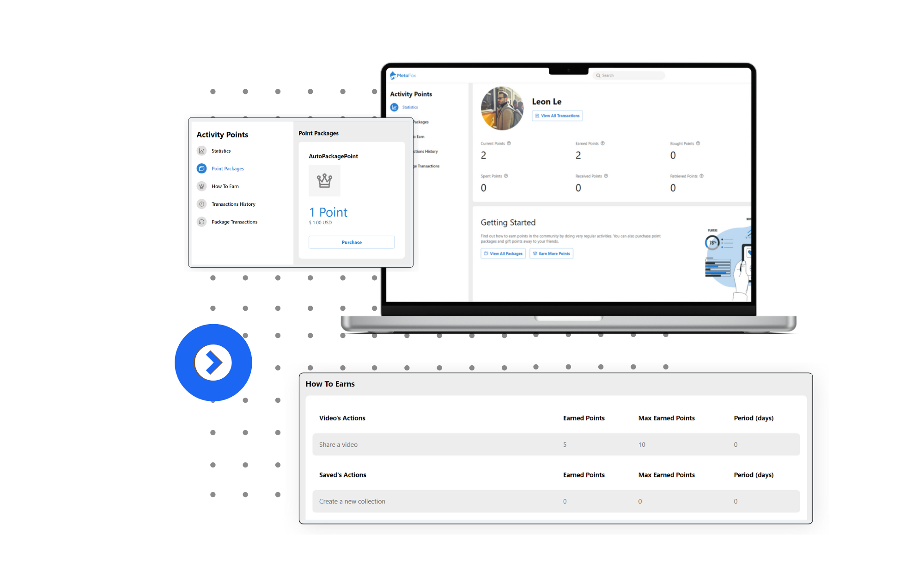
Task: Click the How To Earn crown icon
Action: click(x=201, y=186)
